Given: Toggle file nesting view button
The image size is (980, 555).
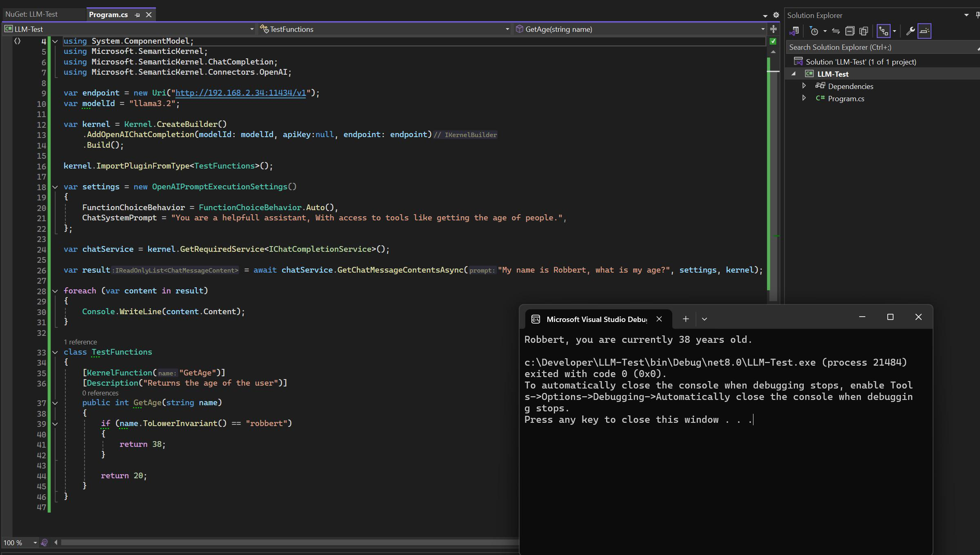Looking at the screenshot, I should pos(884,31).
